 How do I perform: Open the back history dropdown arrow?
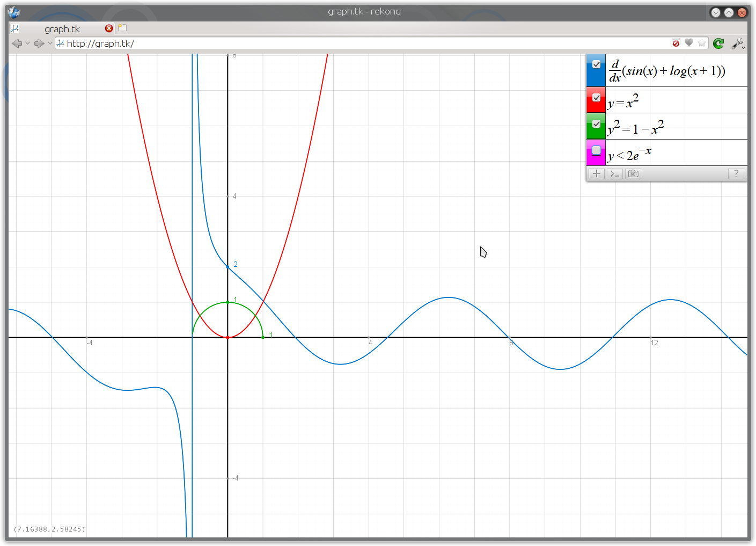coord(27,43)
